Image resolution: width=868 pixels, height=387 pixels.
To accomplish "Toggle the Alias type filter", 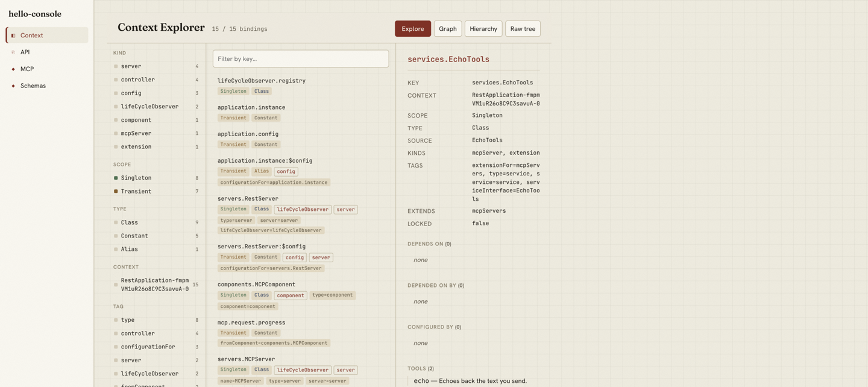I will click(156, 249).
